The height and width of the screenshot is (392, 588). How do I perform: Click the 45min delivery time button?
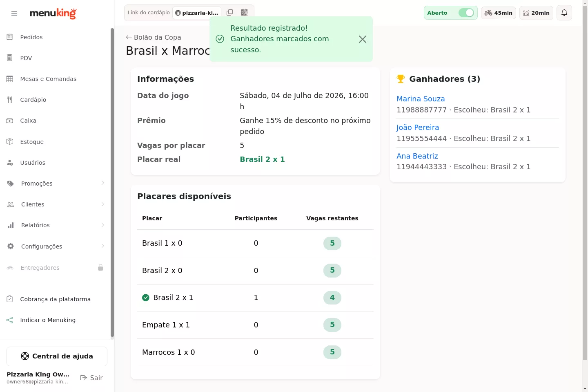(499, 13)
